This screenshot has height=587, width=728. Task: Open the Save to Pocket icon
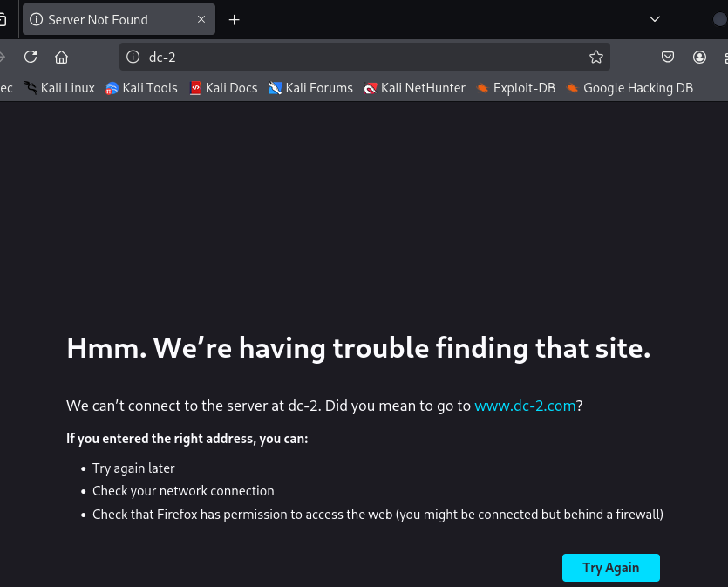point(668,57)
